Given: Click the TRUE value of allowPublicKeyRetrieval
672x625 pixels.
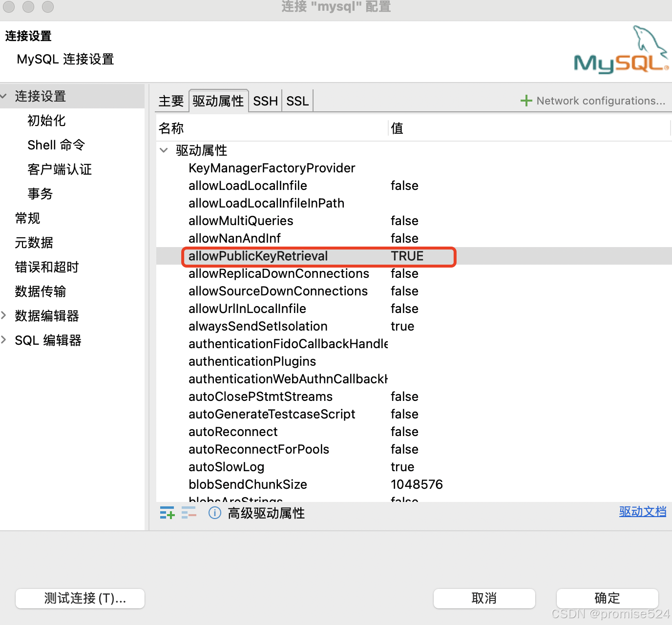Looking at the screenshot, I should pos(407,256).
